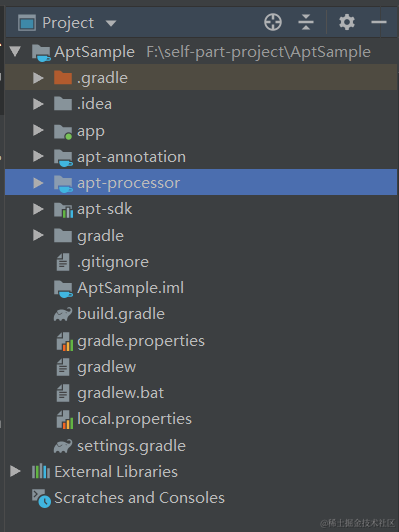Click the External Libraries bars icon
This screenshot has height=532, width=399.
[x=41, y=471]
